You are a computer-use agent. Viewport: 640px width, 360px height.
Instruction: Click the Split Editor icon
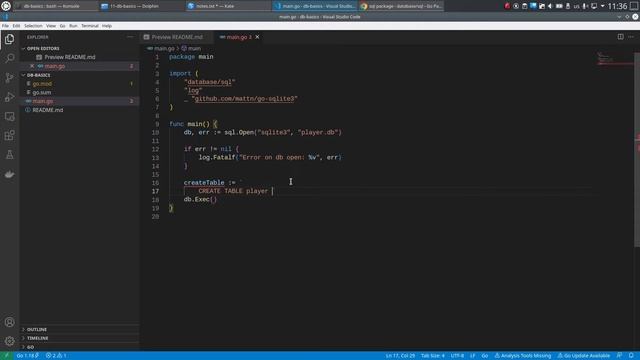620,37
